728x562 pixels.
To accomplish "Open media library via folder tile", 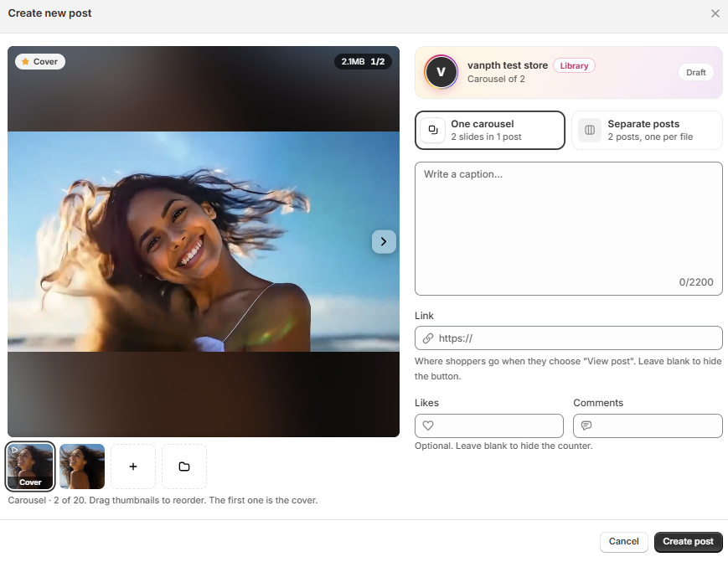I will (184, 467).
